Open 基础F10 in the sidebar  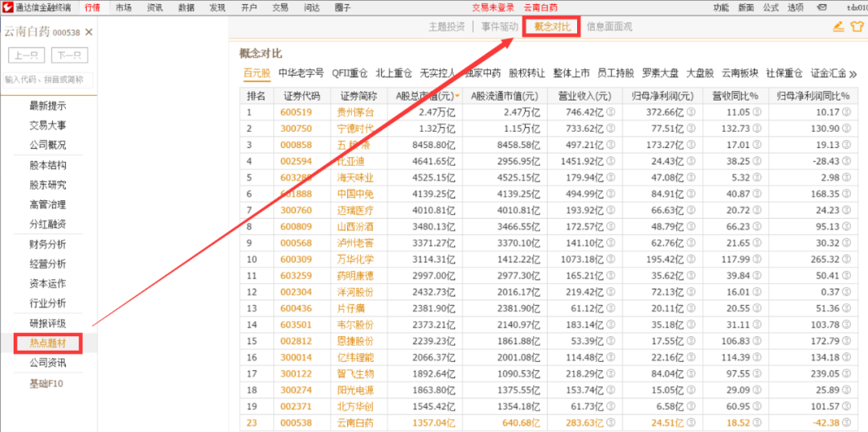click(48, 383)
